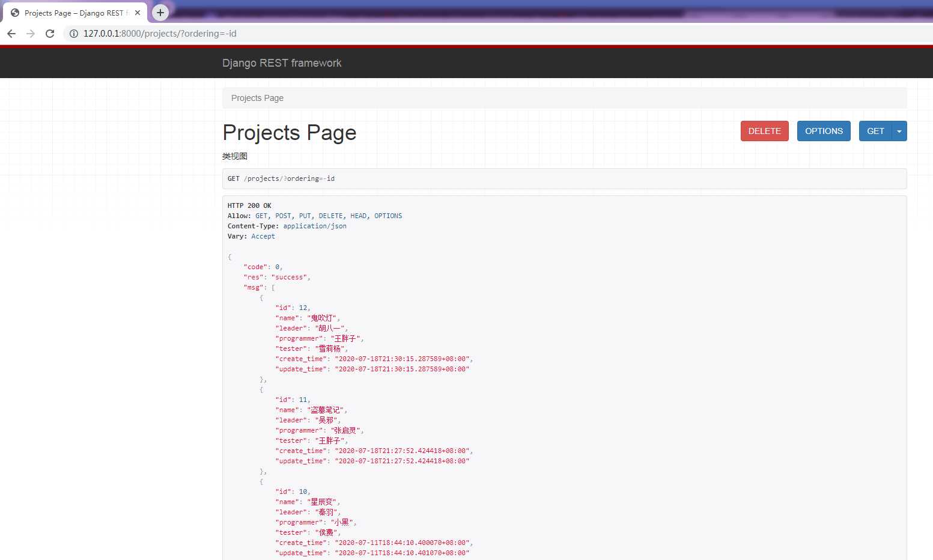The height and width of the screenshot is (560, 933).
Task: Click the programmer 小黑 line
Action: click(316, 522)
